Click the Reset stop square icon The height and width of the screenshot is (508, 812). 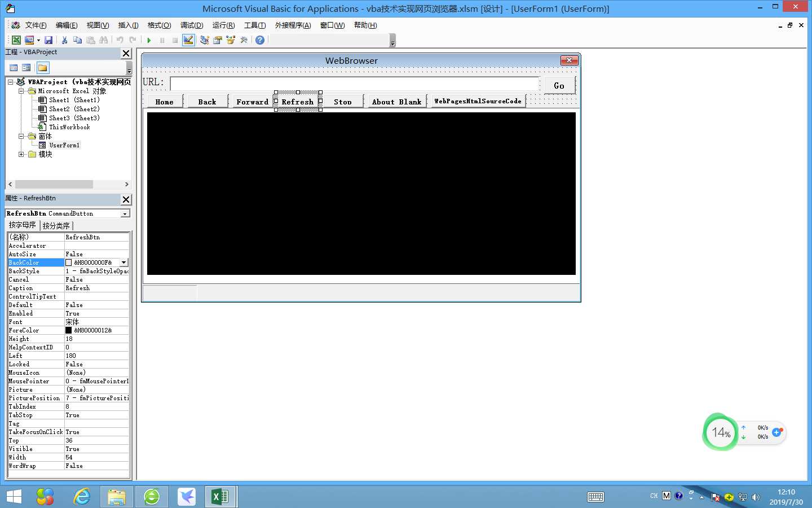[175, 40]
